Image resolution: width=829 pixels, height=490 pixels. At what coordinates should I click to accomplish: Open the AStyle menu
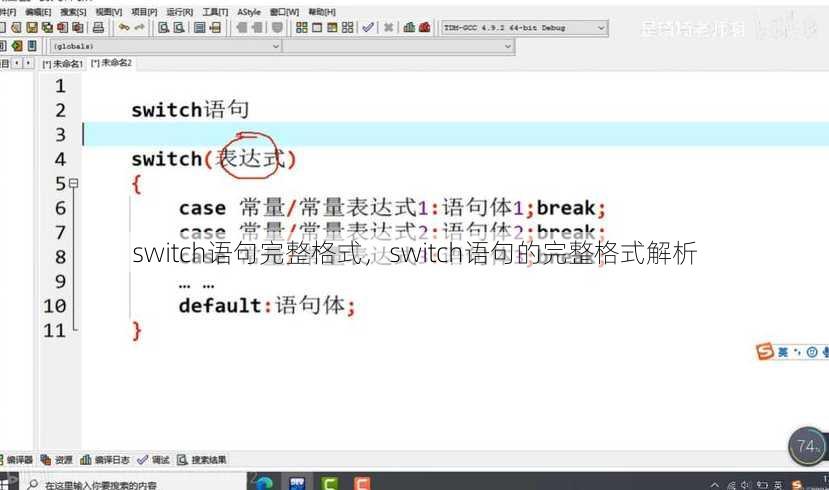[x=248, y=12]
